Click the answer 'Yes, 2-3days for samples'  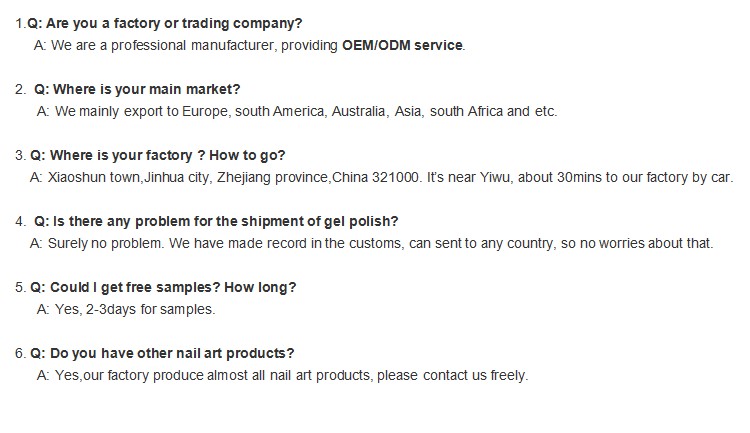tap(126, 310)
